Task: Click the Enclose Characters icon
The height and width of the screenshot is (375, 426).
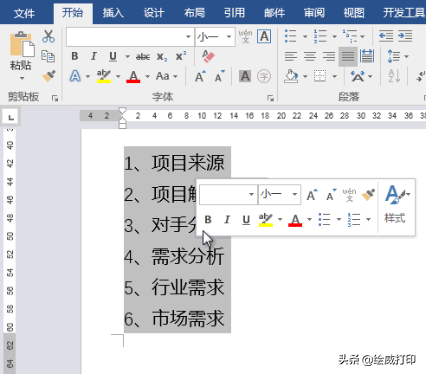Action: 264,76
